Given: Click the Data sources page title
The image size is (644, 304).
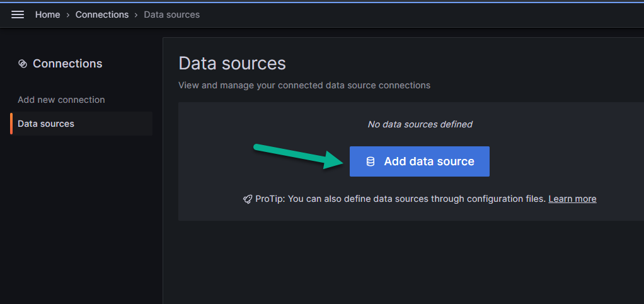Looking at the screenshot, I should 232,63.
